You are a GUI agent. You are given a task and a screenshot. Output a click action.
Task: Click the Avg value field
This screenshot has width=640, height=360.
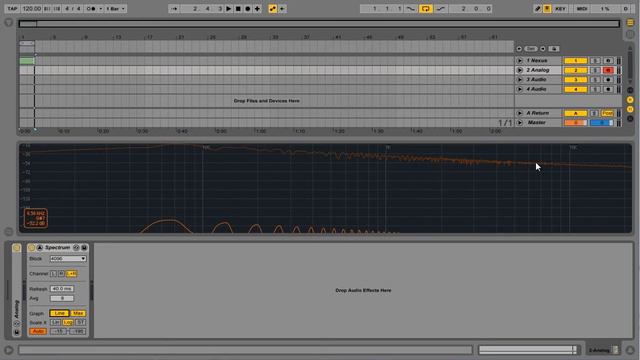click(62, 298)
